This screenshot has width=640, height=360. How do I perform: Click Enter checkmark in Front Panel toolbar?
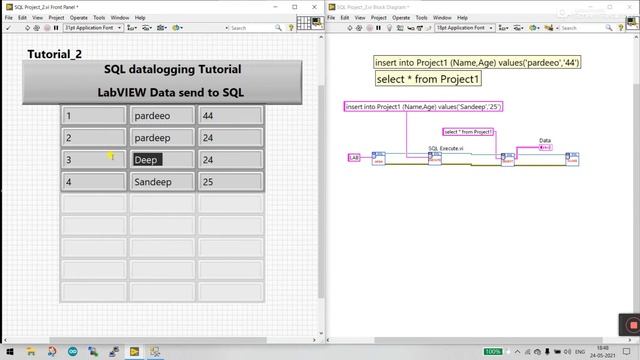click(9, 28)
